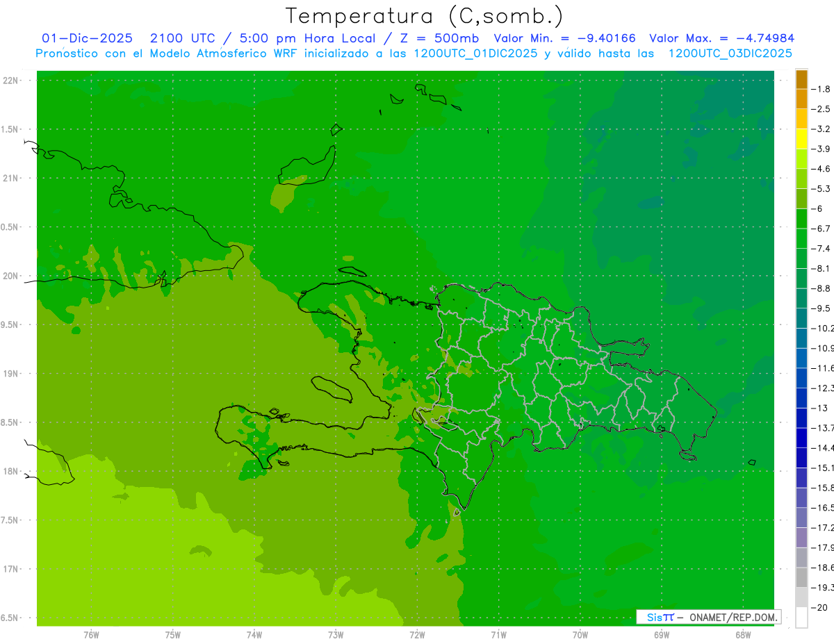Click the 68W longitude axis label

pyautogui.click(x=743, y=634)
